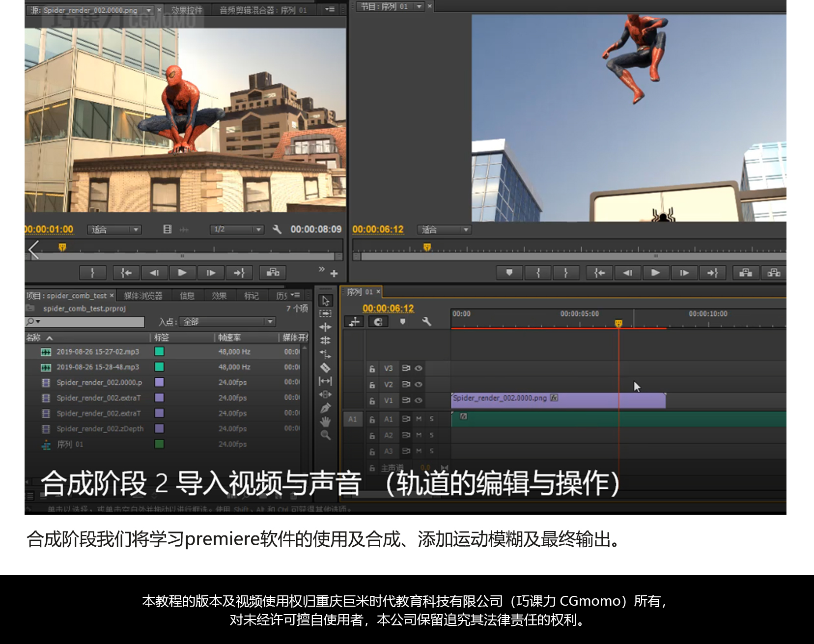Open button editor plus in source monitor
814x644 pixels.
pos(334,274)
